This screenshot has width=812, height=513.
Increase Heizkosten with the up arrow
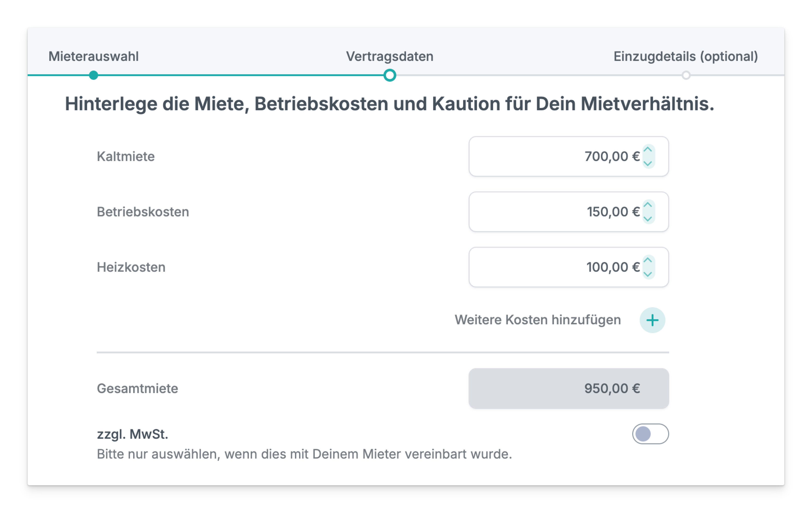click(x=648, y=260)
